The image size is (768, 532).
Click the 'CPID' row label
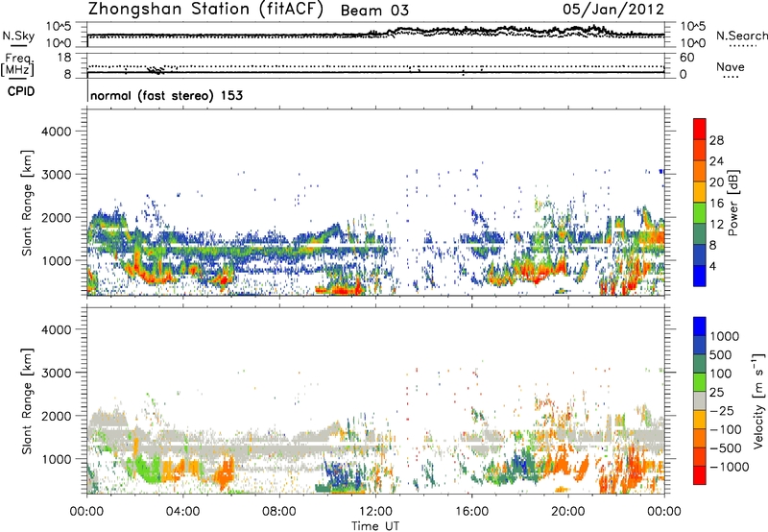pyautogui.click(x=21, y=91)
